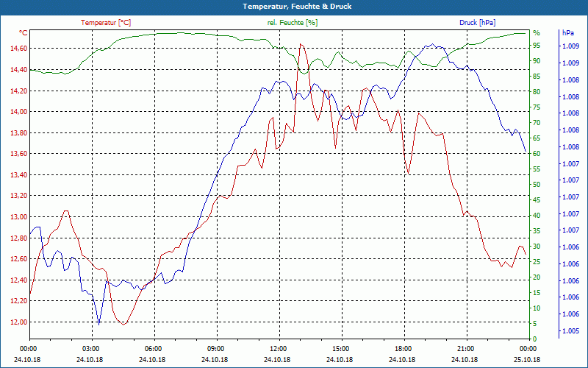
Task: Click the 12,40 temperature axis value
Action: tap(18, 280)
